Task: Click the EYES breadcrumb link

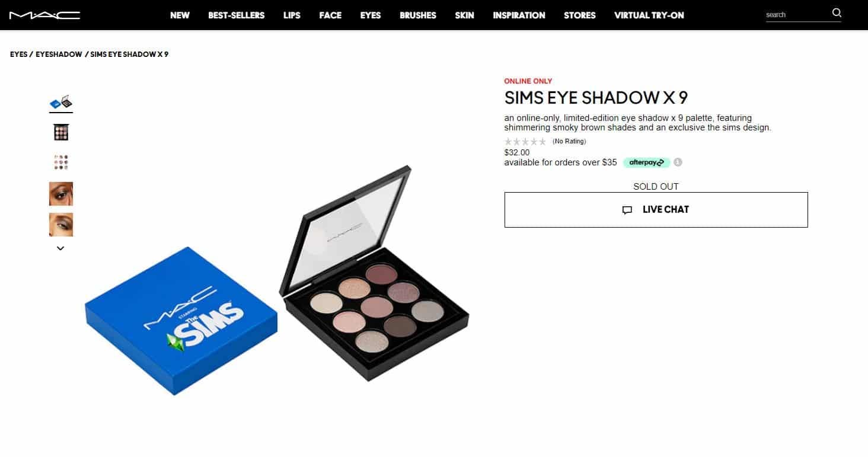Action: (19, 55)
